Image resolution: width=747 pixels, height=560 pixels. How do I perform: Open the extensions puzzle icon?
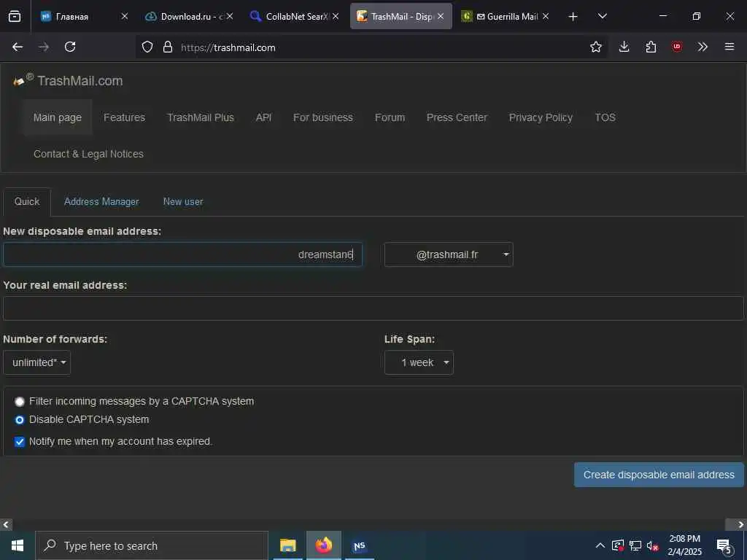(651, 47)
